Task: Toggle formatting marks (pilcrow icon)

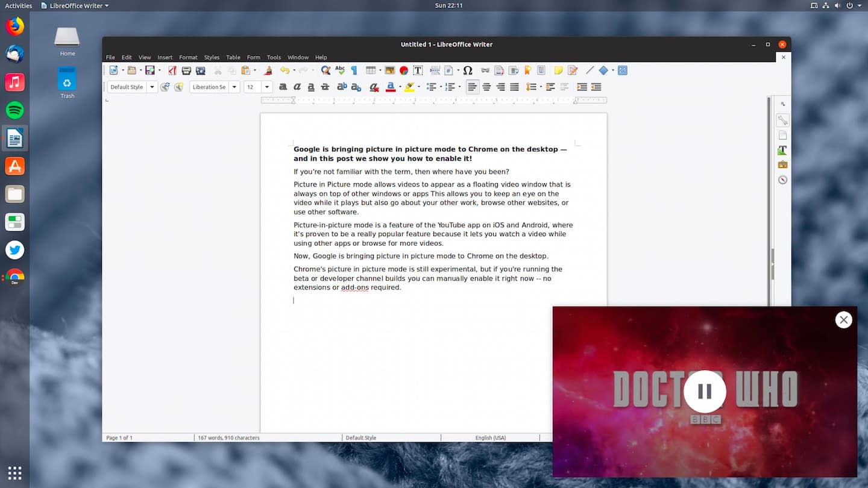Action: pos(354,70)
